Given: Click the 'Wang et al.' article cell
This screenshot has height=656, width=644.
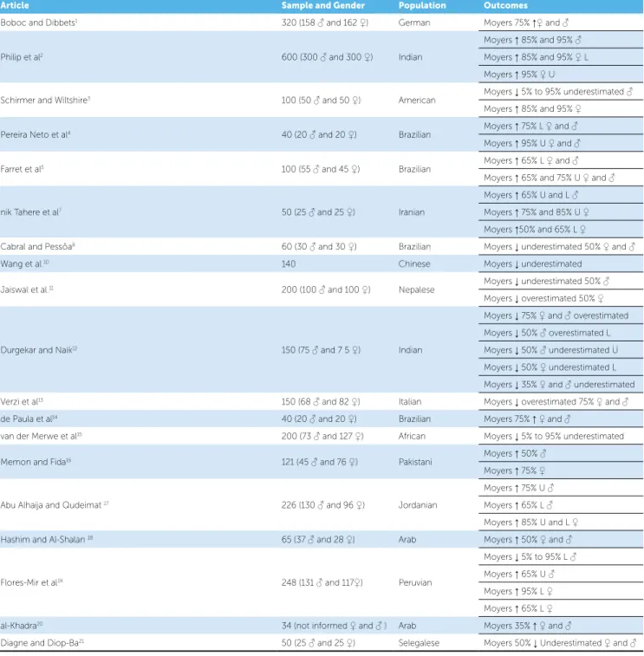Looking at the screenshot, I should click(x=24, y=263).
